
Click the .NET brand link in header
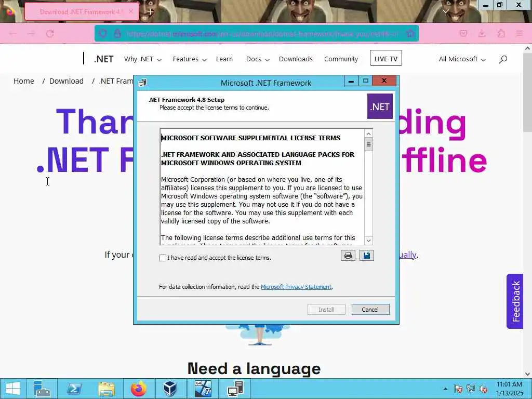(x=104, y=59)
